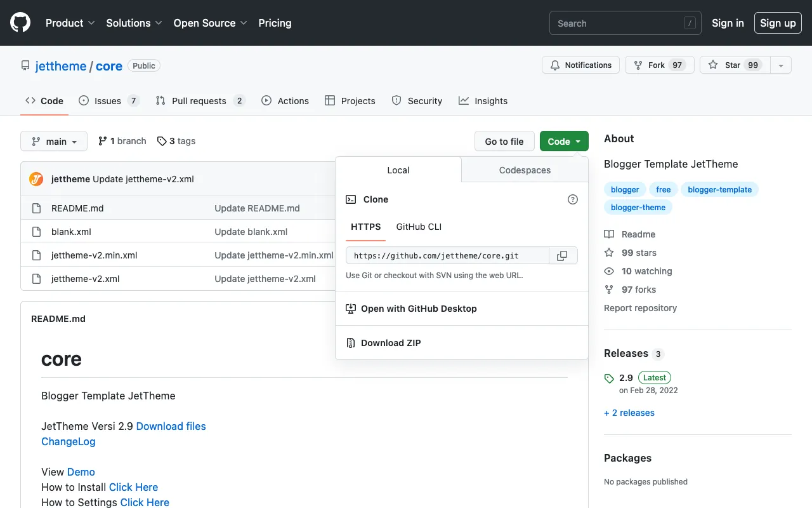812x508 pixels.
Task: Click the Sign in link
Action: pos(728,23)
